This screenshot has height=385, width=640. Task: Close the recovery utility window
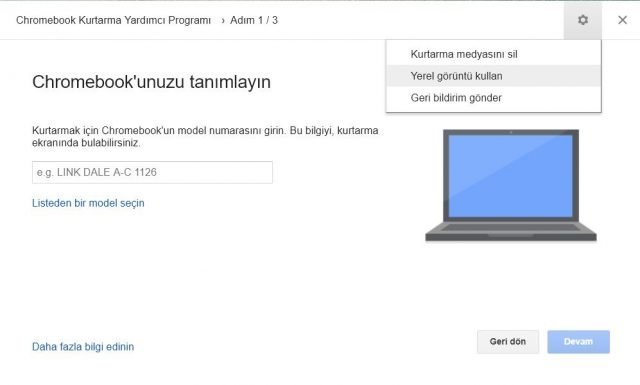coord(622,20)
